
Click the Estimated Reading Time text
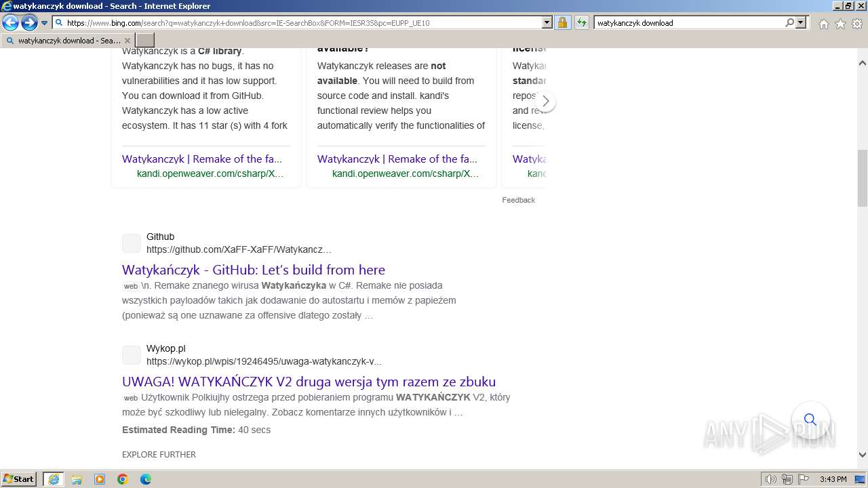pyautogui.click(x=196, y=430)
